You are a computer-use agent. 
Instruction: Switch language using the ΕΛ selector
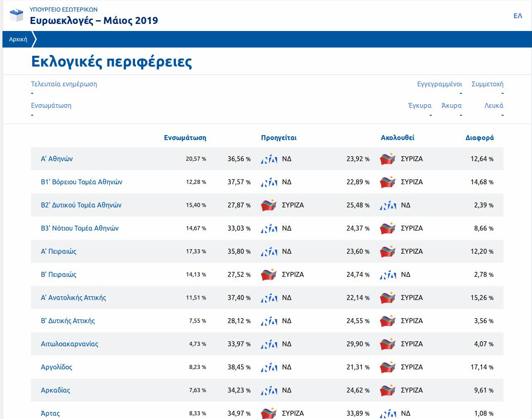[518, 16]
